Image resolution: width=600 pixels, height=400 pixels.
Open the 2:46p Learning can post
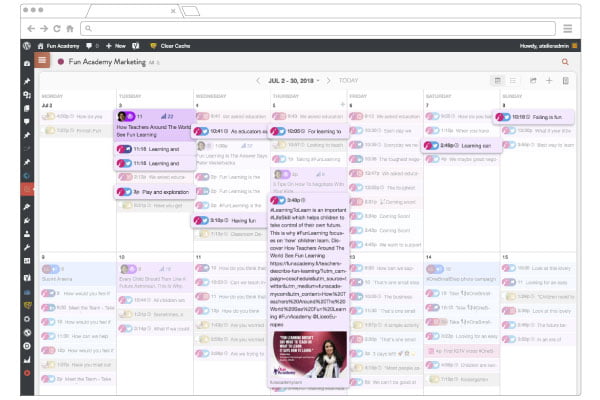click(460, 145)
